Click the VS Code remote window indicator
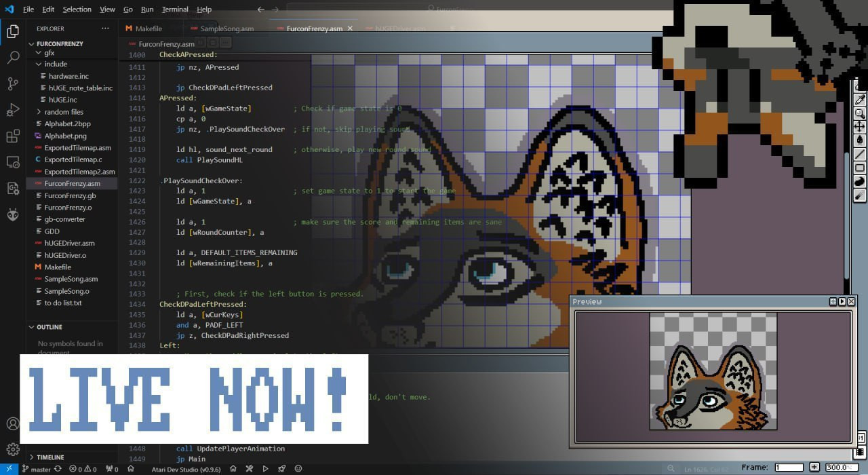 9,469
